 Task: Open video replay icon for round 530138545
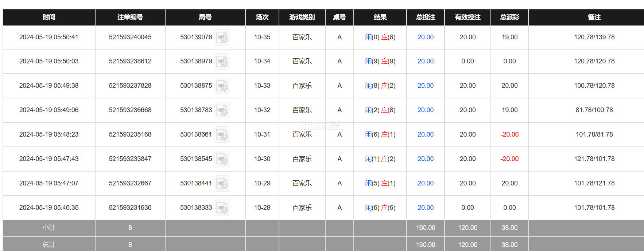tap(222, 159)
